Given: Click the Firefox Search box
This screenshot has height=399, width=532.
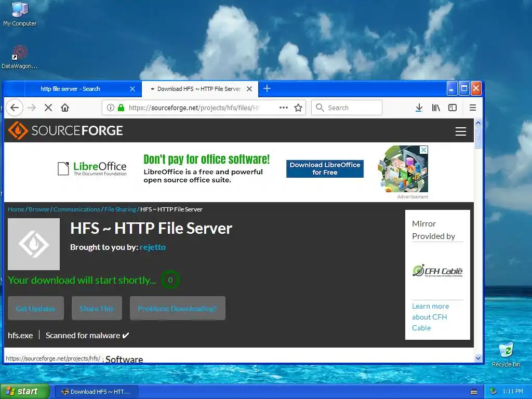Looking at the screenshot, I should pyautogui.click(x=347, y=108).
